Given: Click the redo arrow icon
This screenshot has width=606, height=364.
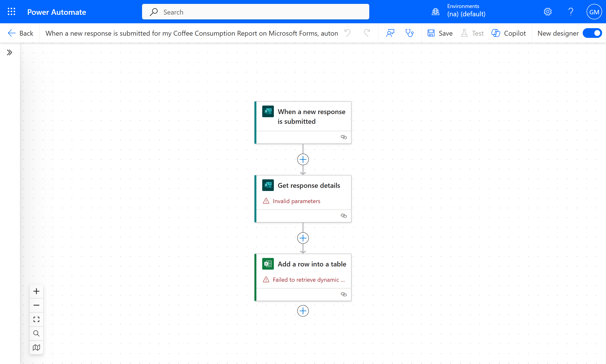Looking at the screenshot, I should tap(367, 33).
